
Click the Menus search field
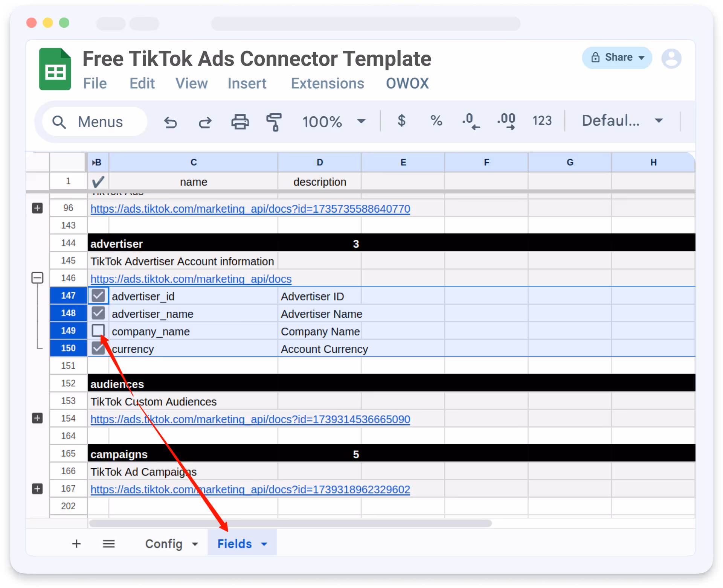coord(100,122)
